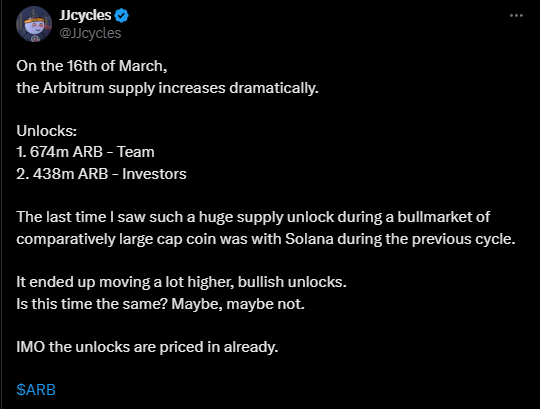Click the "Unlocks:" heading text
The width and height of the screenshot is (540, 409).
point(46,131)
